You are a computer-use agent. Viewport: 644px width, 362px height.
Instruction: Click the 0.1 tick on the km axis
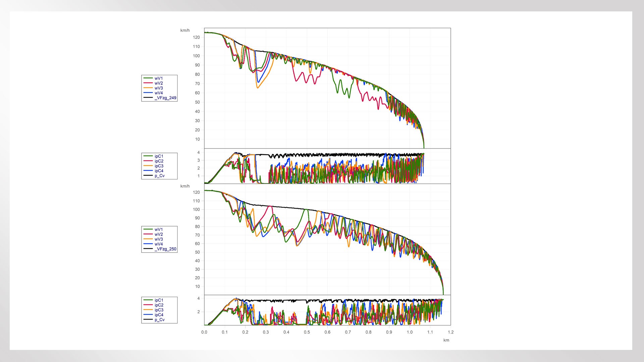(x=225, y=332)
